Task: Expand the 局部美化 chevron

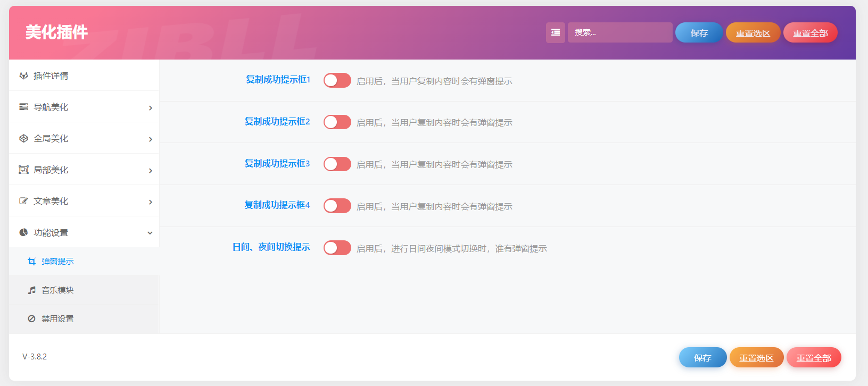Action: pyautogui.click(x=151, y=171)
